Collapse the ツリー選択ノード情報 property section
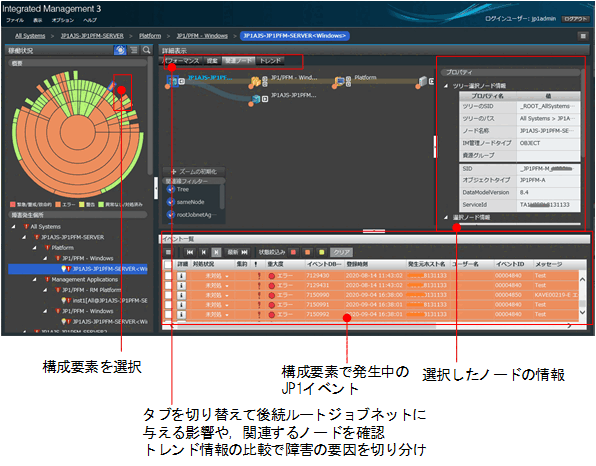 446,86
